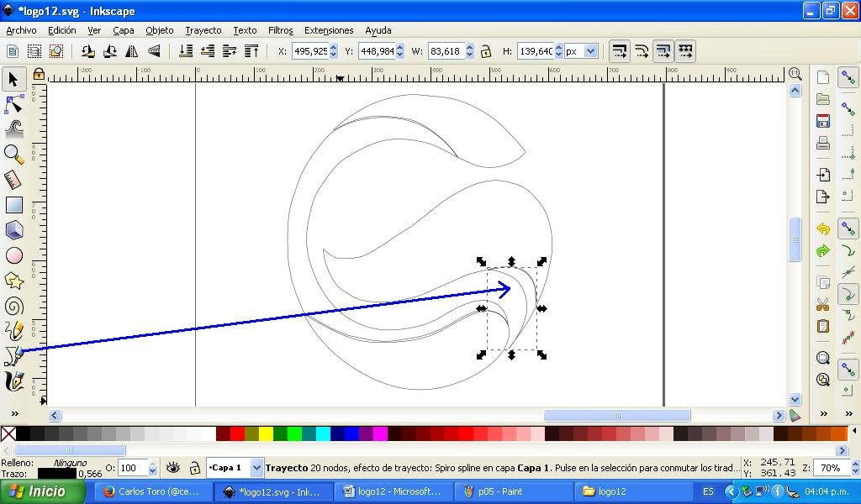861x504 pixels.
Task: Toggle Capa 1 layer visibility eye
Action: click(173, 467)
